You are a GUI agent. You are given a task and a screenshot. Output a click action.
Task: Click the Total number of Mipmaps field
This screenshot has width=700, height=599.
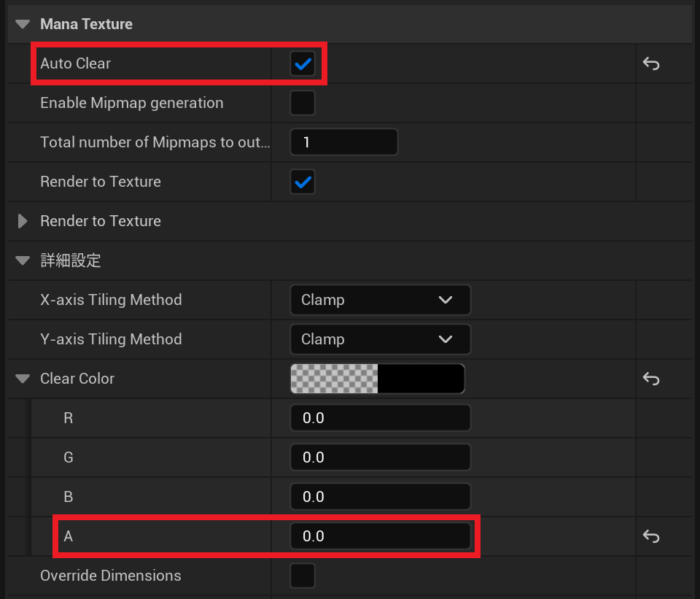(343, 142)
